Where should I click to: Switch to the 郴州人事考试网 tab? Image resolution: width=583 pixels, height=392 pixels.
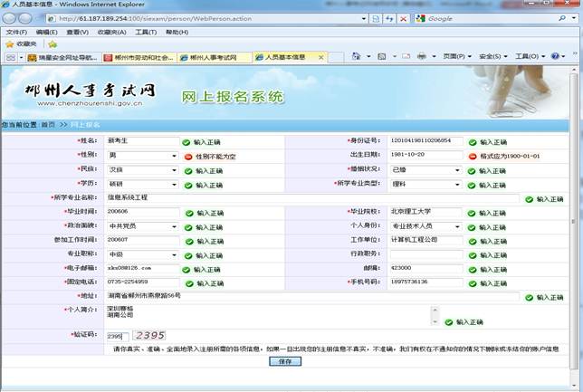(215, 58)
